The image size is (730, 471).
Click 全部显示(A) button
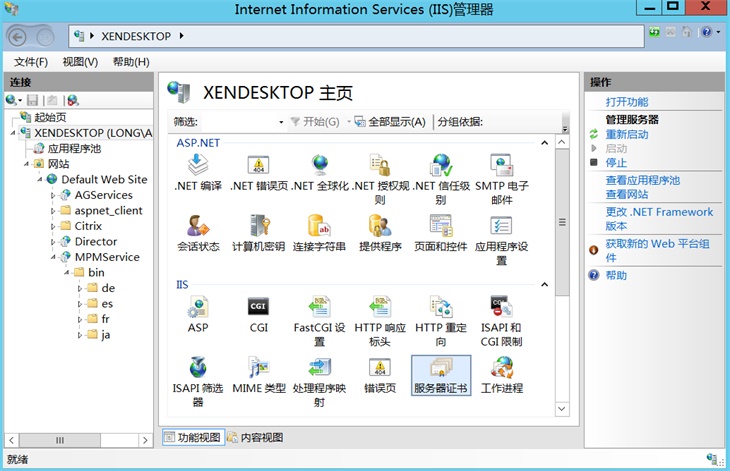click(390, 122)
